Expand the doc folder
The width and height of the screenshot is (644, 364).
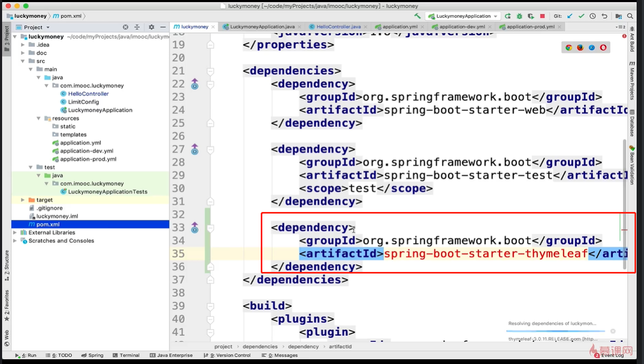coord(23,53)
